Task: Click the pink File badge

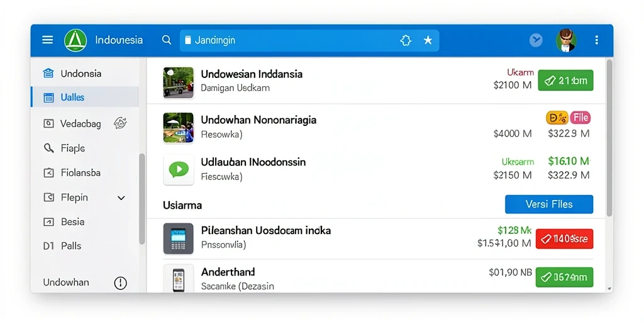Action: (x=580, y=118)
